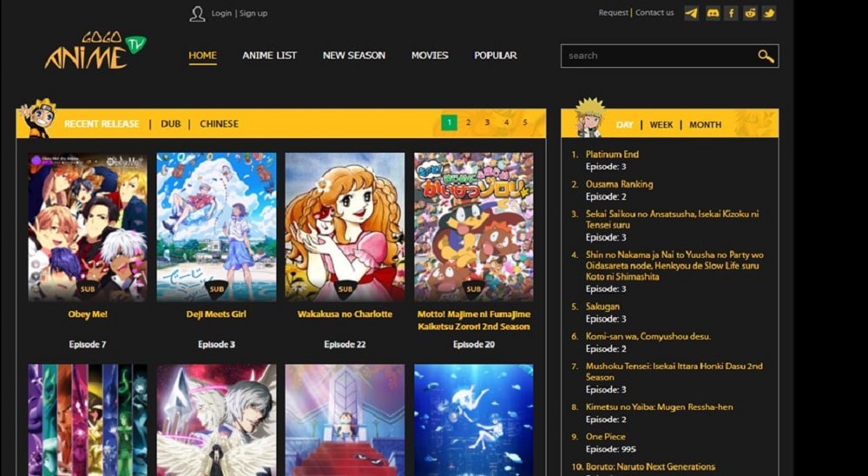Open the Obey Me! poster thumbnail

88,228
